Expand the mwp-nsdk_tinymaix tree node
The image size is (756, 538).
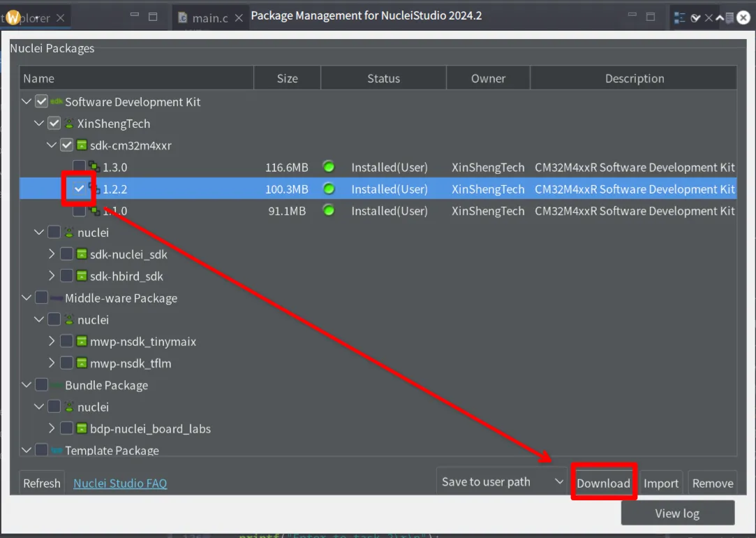52,342
